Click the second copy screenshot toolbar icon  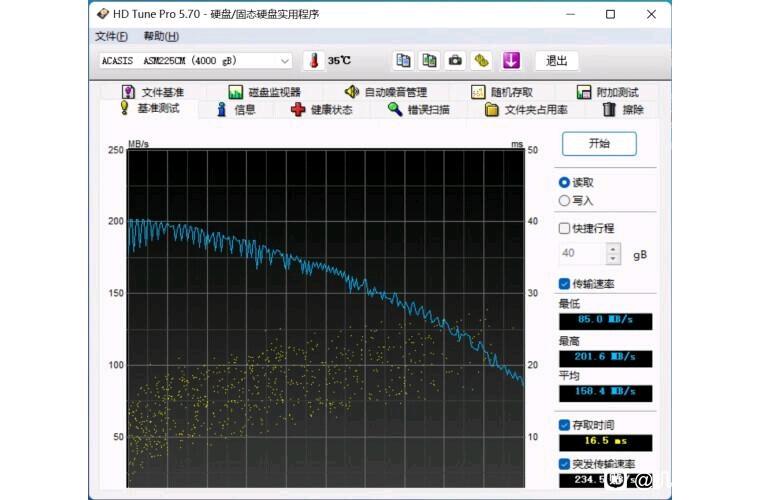click(x=429, y=61)
